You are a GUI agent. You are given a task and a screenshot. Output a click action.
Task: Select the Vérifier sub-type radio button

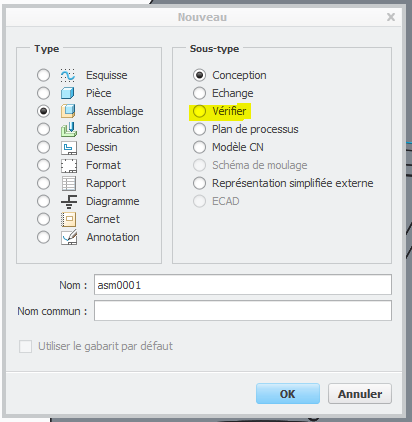(199, 111)
